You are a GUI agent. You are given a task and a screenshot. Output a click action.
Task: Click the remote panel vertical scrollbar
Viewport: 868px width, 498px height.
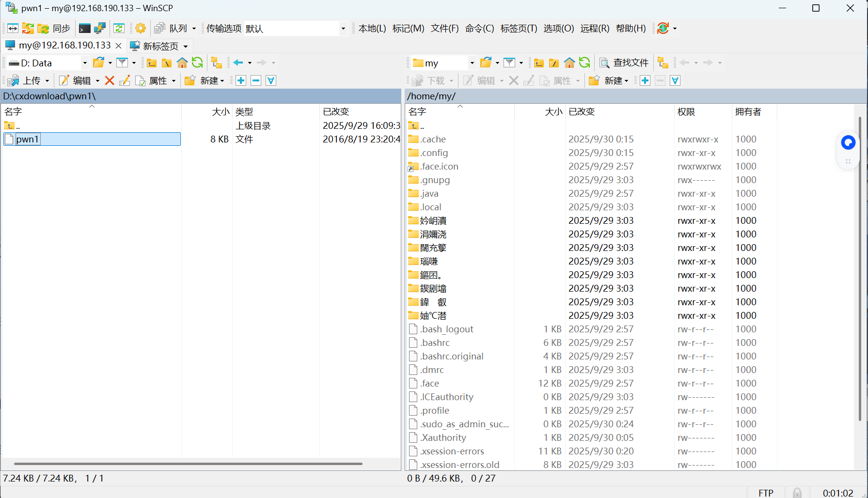[x=860, y=269]
